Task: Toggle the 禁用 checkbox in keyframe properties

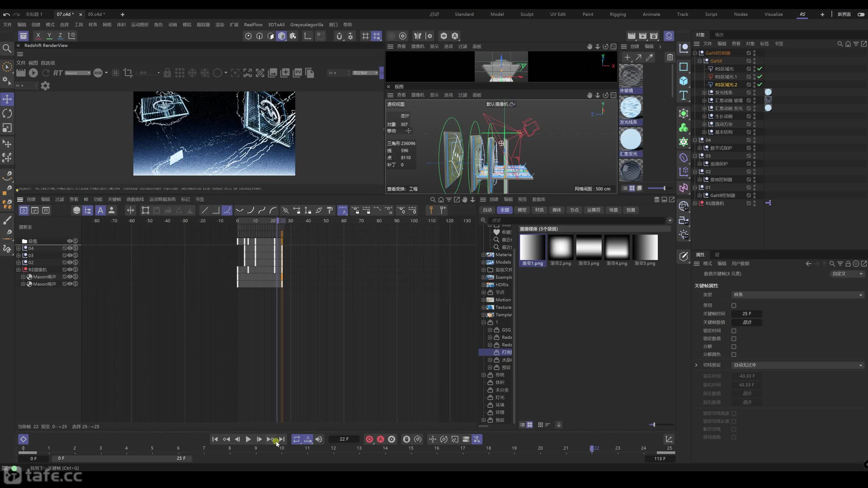Action: tap(734, 305)
